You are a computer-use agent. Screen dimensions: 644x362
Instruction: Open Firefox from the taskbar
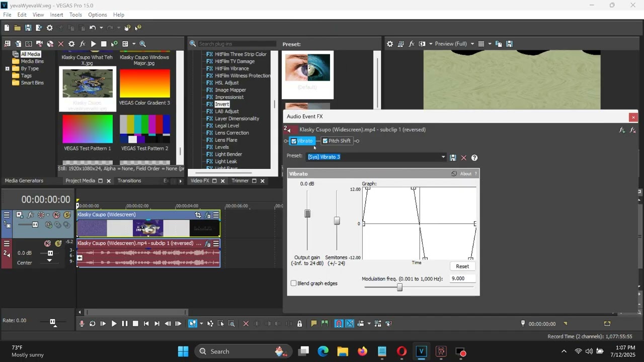[362, 351]
